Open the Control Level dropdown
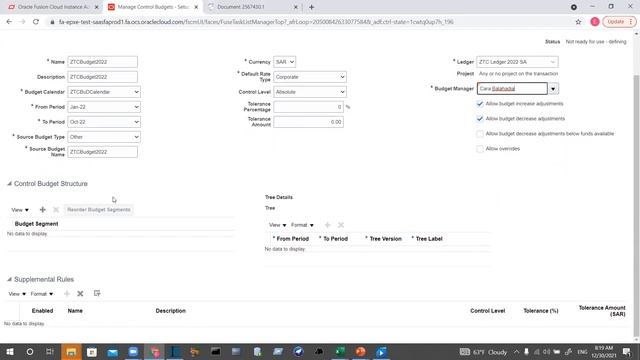640x360 pixels. click(x=310, y=92)
